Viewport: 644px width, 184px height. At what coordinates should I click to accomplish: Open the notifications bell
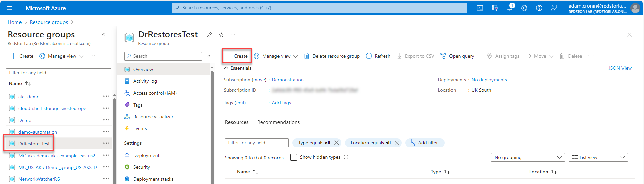pos(510,8)
